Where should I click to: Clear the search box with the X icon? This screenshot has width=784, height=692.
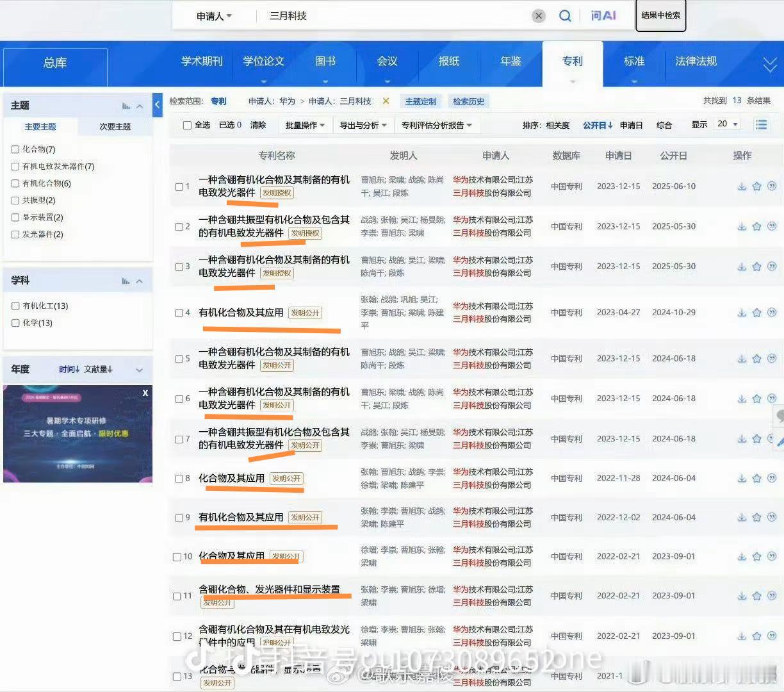539,16
